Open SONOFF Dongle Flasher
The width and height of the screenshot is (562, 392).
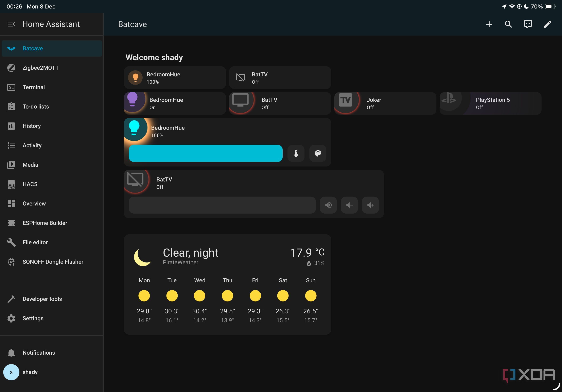tap(52, 262)
